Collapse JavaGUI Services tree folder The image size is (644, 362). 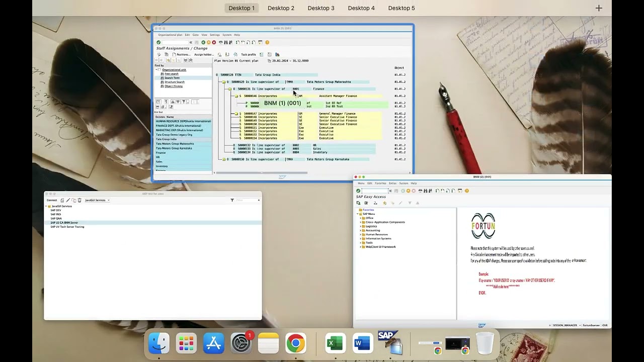pyautogui.click(x=46, y=206)
